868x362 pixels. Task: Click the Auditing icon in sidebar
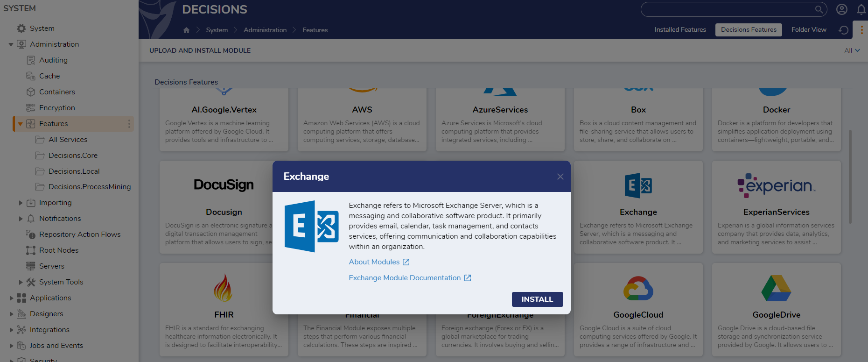pos(31,60)
